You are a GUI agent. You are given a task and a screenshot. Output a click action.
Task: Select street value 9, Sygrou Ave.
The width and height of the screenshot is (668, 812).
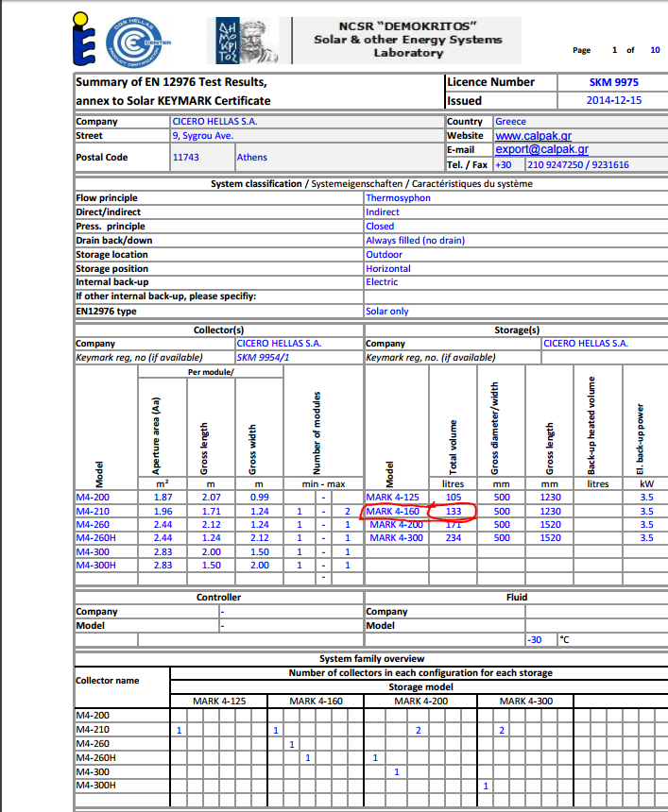pyautogui.click(x=202, y=136)
